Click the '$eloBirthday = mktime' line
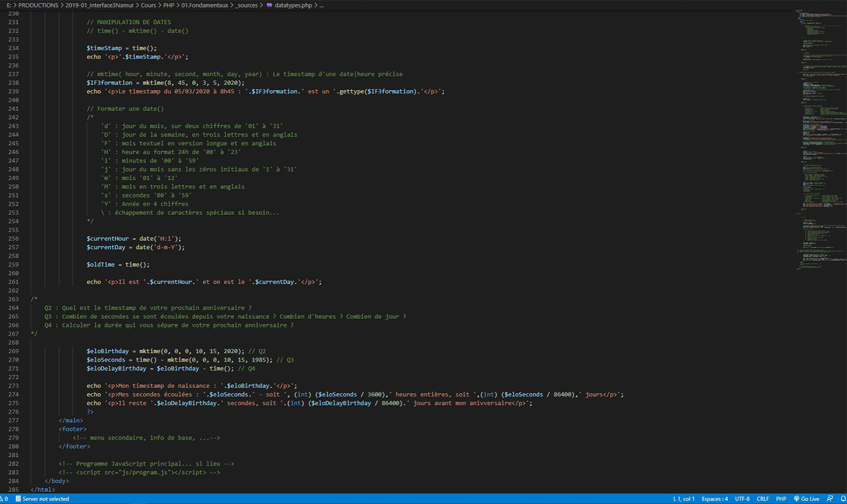The height and width of the screenshot is (504, 847). [x=176, y=351]
